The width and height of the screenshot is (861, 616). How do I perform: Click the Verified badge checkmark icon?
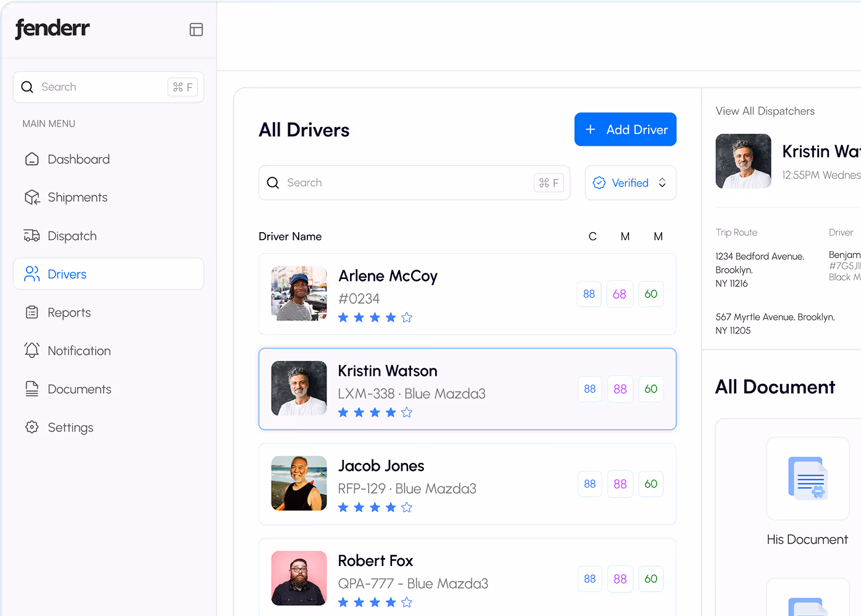pos(599,183)
